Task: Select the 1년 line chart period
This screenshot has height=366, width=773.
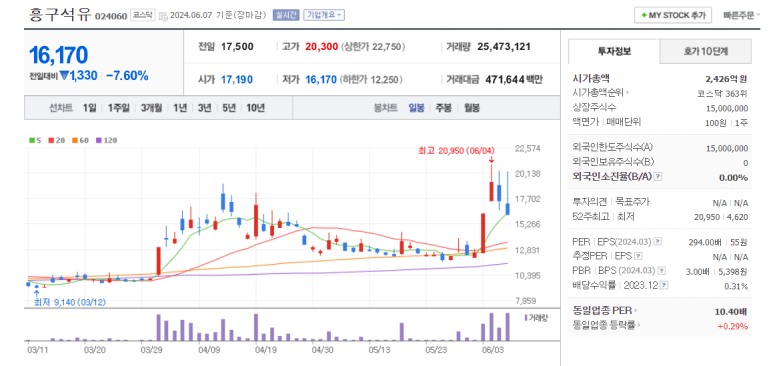Action: pyautogui.click(x=180, y=108)
